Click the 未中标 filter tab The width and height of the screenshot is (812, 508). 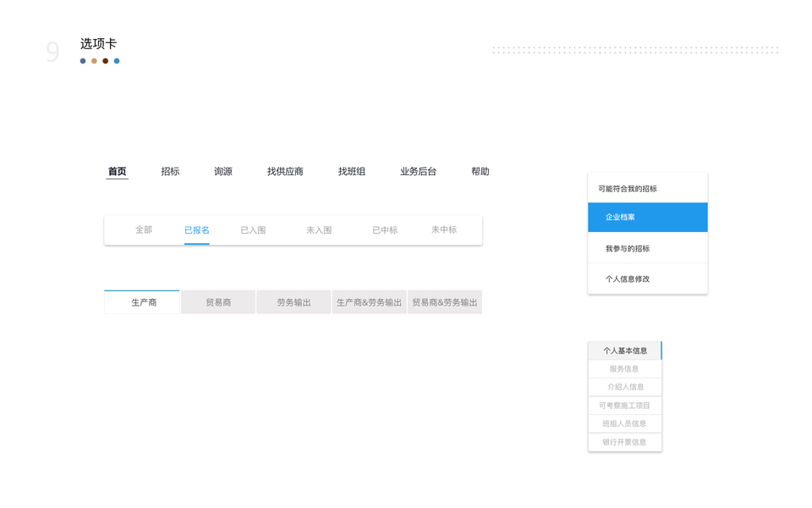point(444,229)
